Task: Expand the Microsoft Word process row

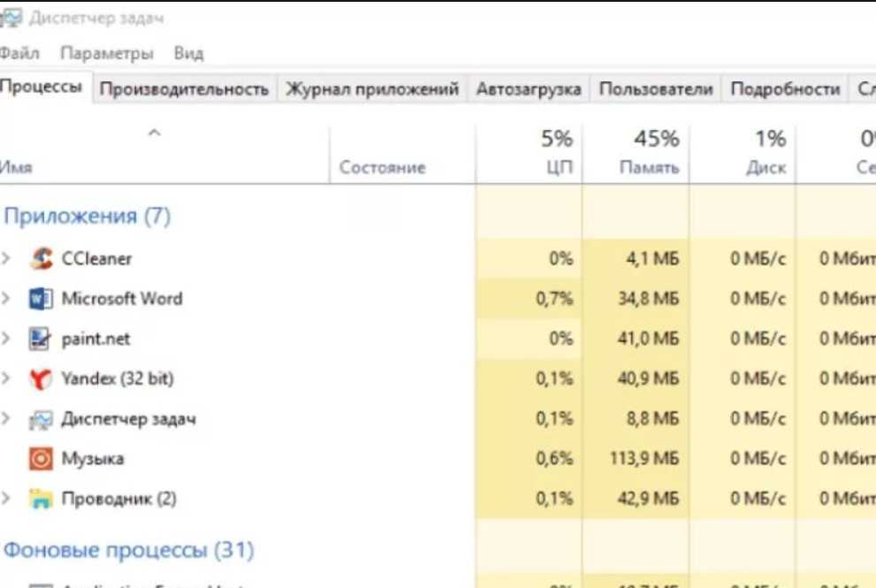Action: point(6,299)
